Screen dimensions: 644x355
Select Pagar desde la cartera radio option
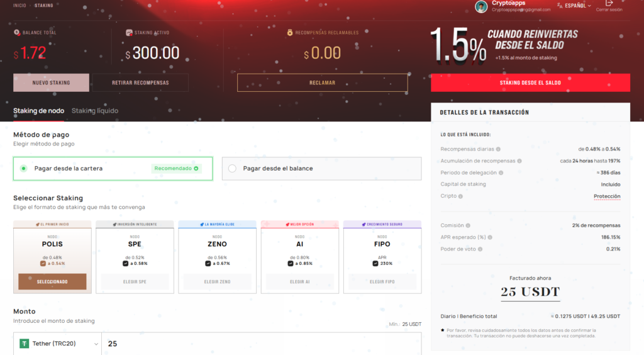point(23,169)
